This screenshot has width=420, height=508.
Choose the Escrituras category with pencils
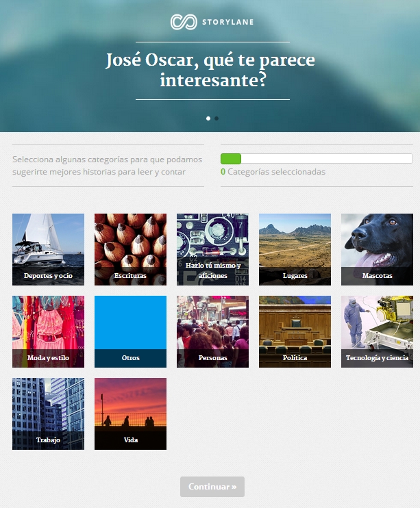(130, 249)
